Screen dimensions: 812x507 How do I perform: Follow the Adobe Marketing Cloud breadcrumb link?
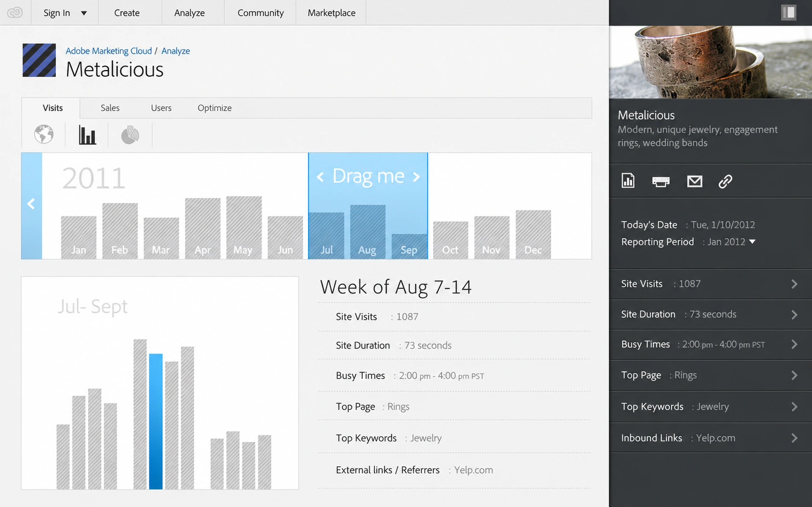(x=109, y=51)
